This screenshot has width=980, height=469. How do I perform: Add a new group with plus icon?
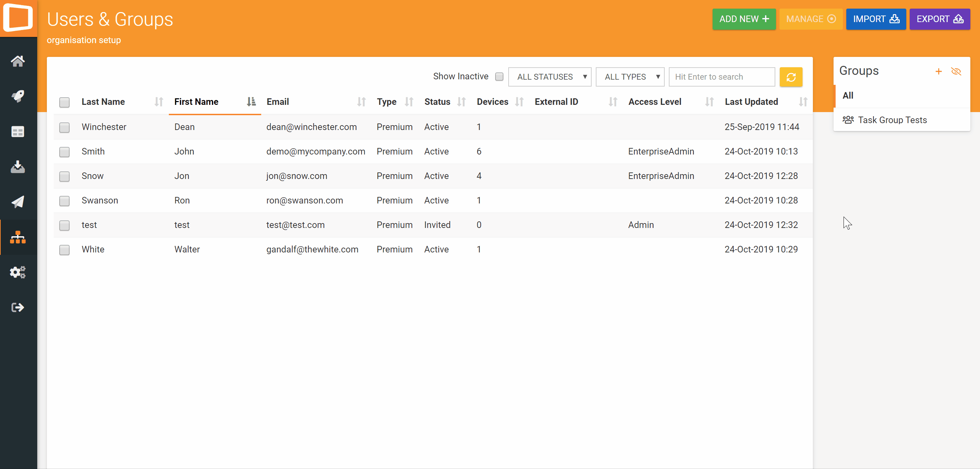pyautogui.click(x=938, y=72)
